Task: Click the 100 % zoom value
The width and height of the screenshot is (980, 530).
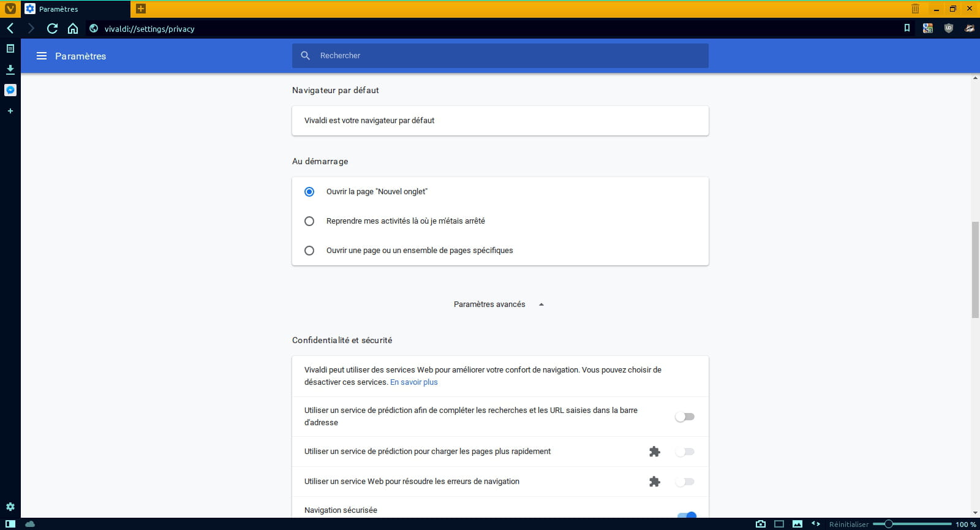Action: pos(966,524)
